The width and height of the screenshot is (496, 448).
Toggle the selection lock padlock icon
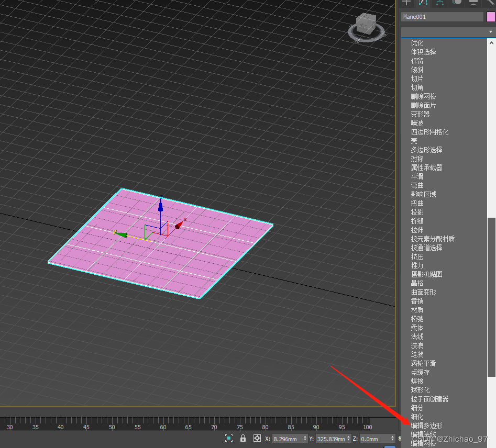coord(243,438)
